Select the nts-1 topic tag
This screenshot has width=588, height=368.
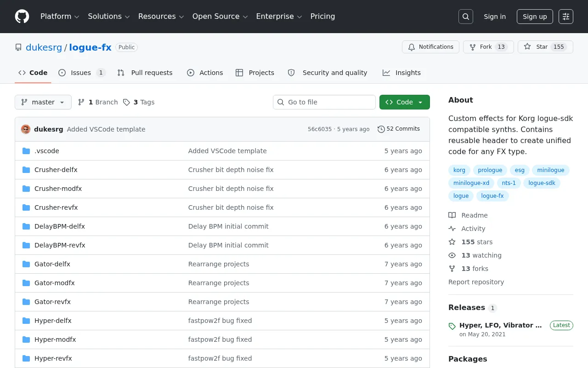[509, 183]
